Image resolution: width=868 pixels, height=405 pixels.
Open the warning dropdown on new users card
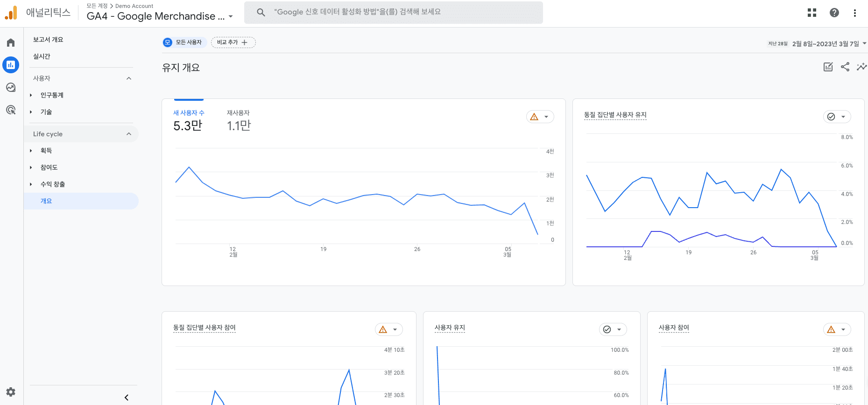(x=540, y=117)
